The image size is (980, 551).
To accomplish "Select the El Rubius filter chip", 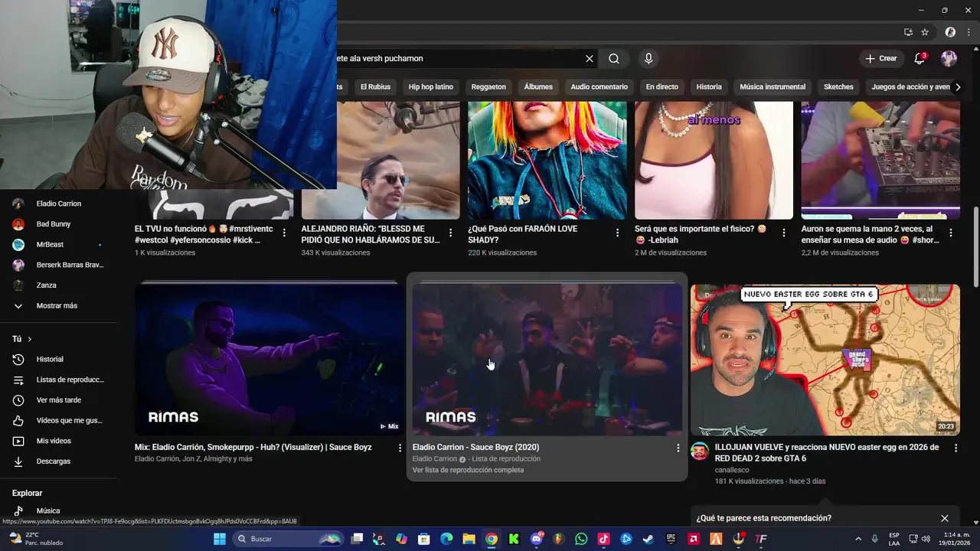I will [375, 86].
